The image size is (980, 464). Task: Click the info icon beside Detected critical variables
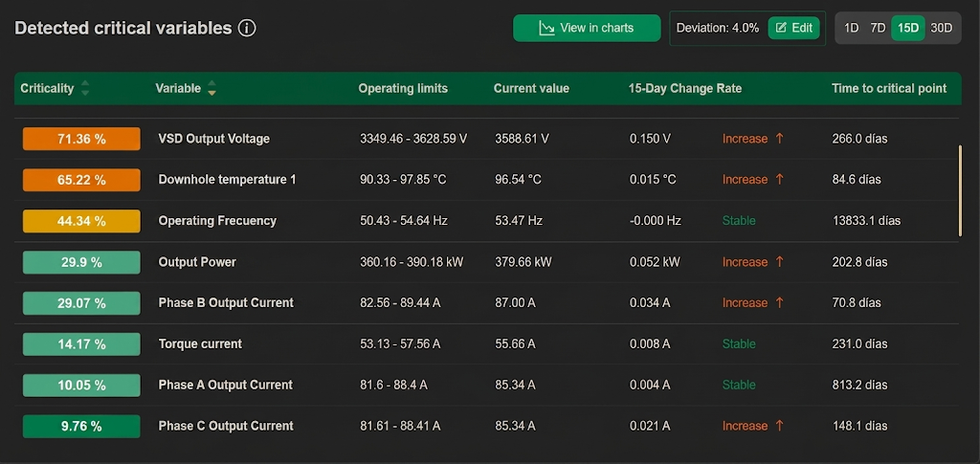(247, 28)
